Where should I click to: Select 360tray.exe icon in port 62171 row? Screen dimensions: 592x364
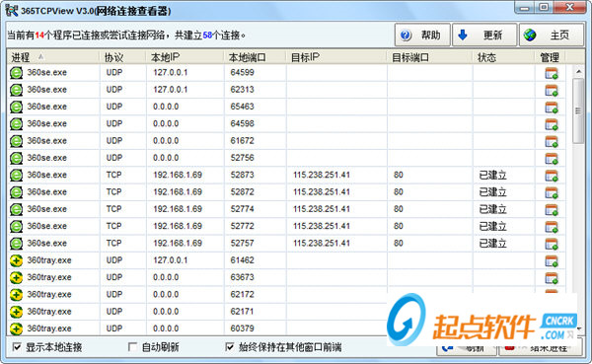click(x=16, y=312)
